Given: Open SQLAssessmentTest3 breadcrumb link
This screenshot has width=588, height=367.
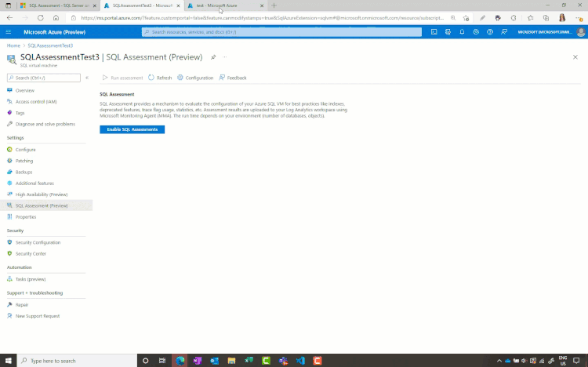Looking at the screenshot, I should (x=50, y=45).
